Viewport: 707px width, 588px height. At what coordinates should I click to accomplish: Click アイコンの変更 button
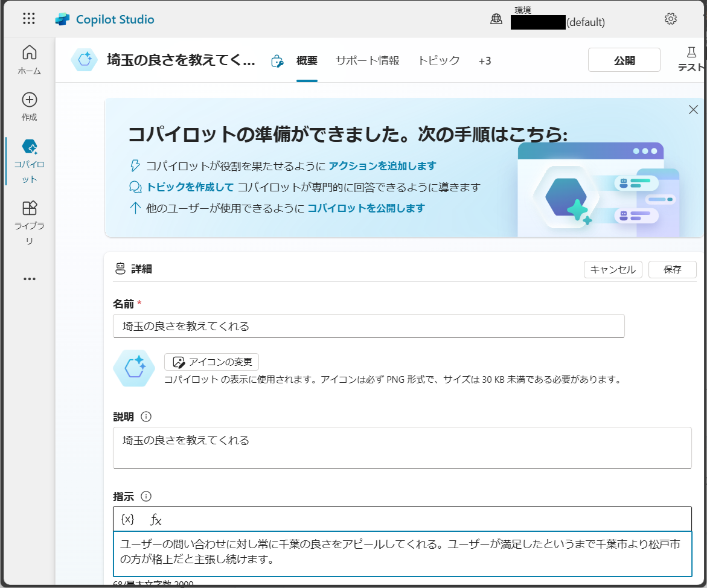click(211, 362)
